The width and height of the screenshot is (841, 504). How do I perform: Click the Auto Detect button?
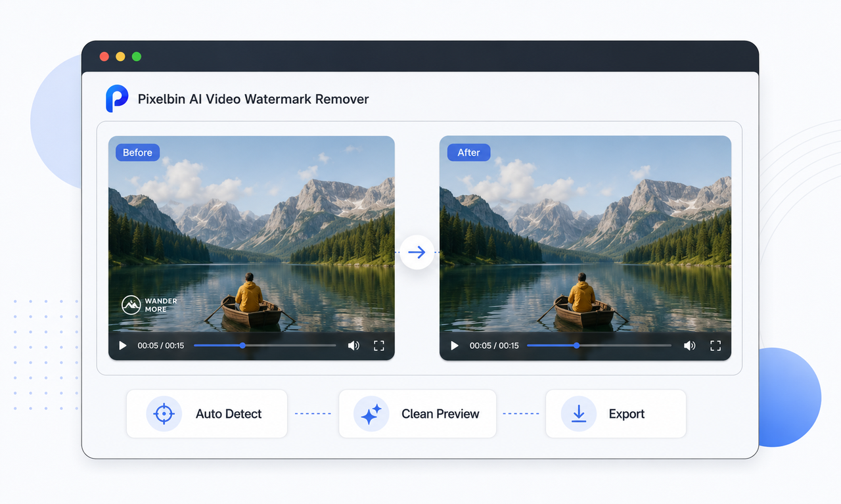pyautogui.click(x=207, y=414)
